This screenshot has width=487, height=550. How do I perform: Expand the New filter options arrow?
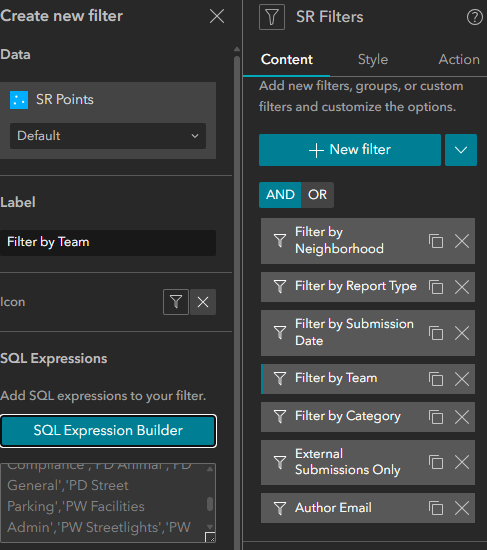[461, 150]
